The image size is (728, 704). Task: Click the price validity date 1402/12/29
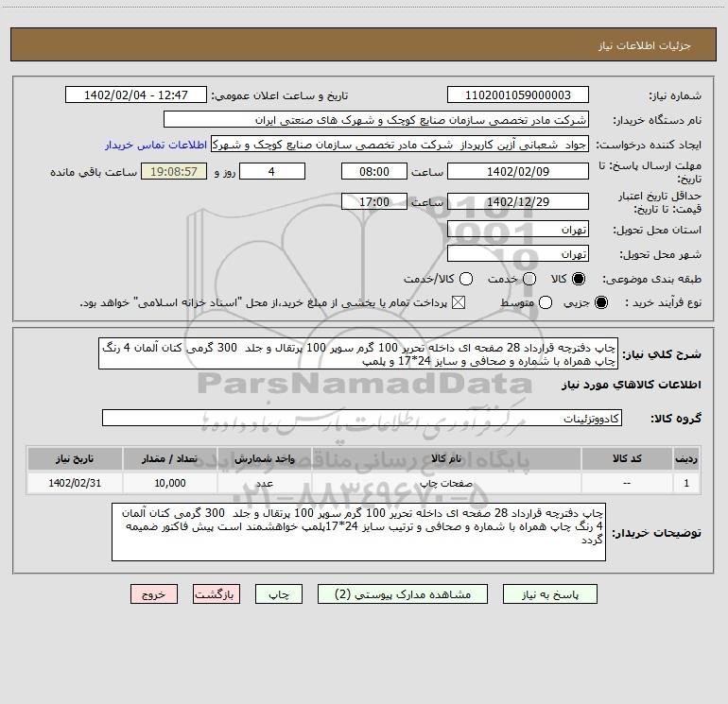[518, 202]
